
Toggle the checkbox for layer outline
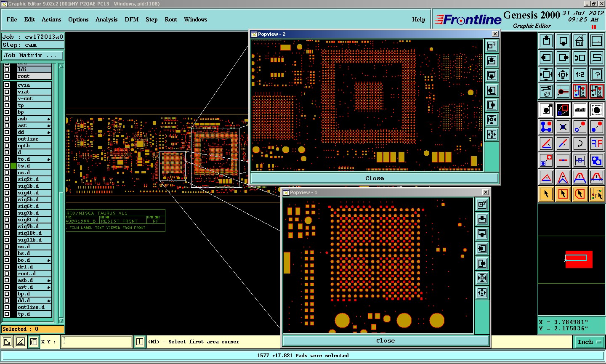(x=7, y=139)
